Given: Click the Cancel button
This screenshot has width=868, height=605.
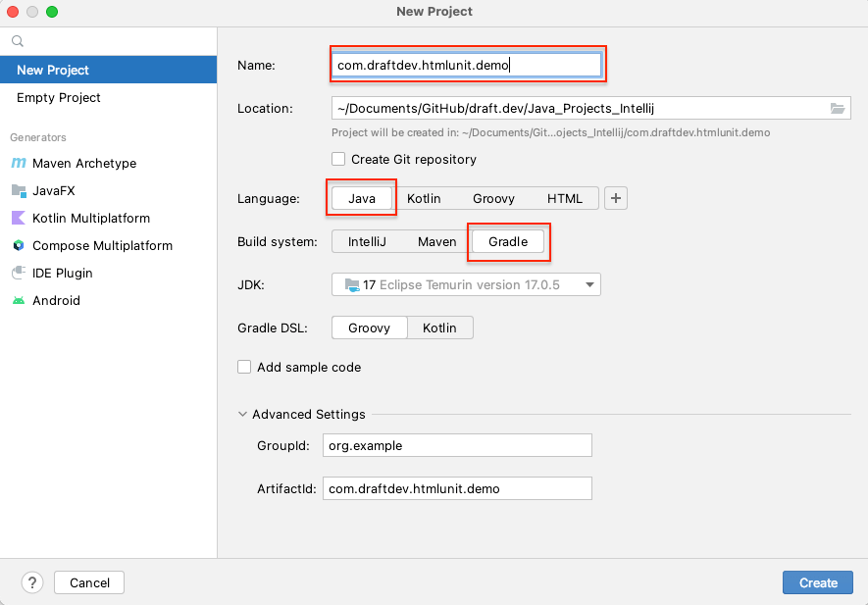Looking at the screenshot, I should tap(89, 582).
